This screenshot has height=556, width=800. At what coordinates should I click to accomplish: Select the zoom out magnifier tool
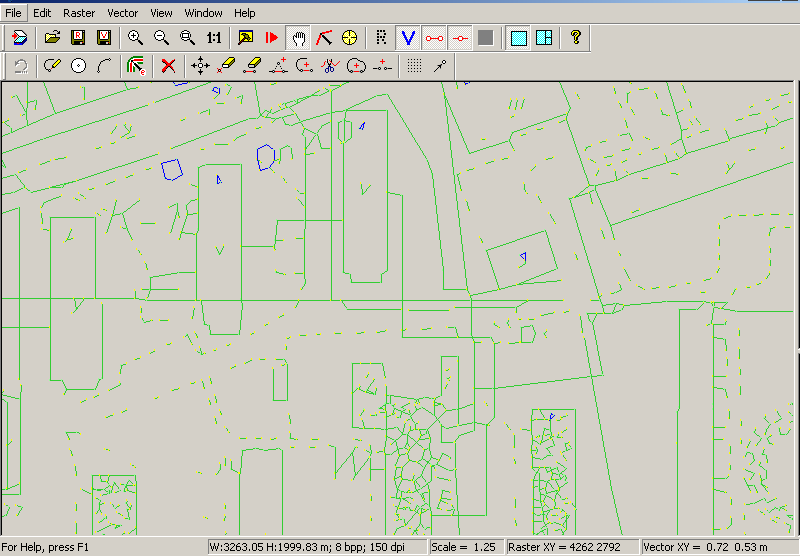click(x=161, y=38)
